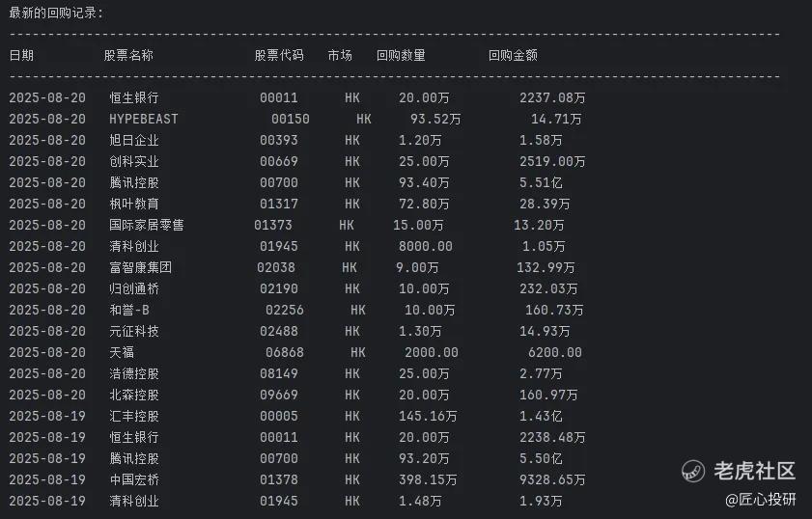Open the @匠心投研 author handle
Viewport: 812px width, 519px height.
(x=760, y=500)
